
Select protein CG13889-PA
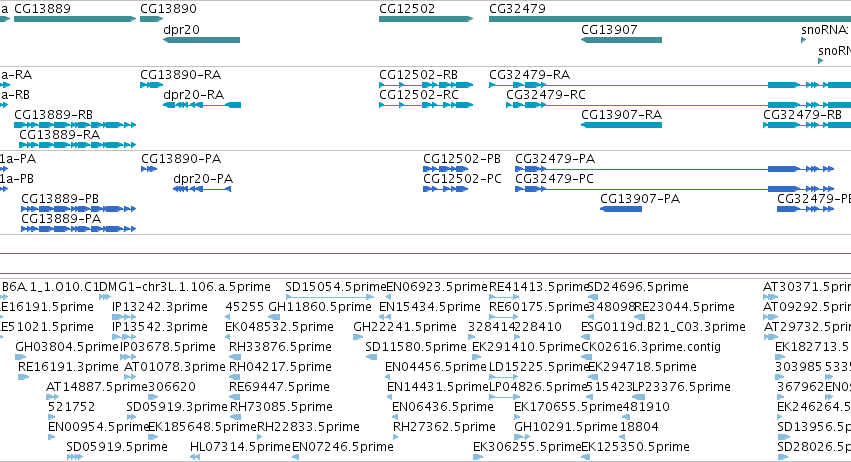click(61, 219)
